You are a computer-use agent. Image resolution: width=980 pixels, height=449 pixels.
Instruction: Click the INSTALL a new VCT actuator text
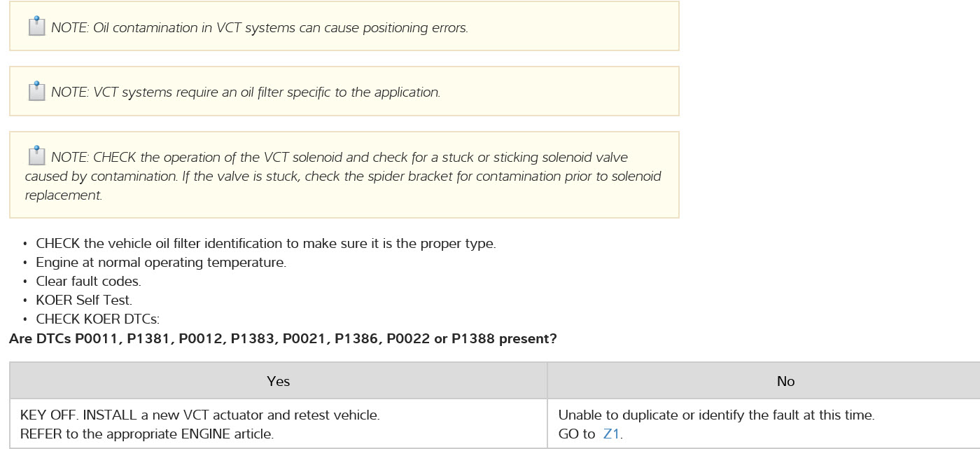coord(200,415)
